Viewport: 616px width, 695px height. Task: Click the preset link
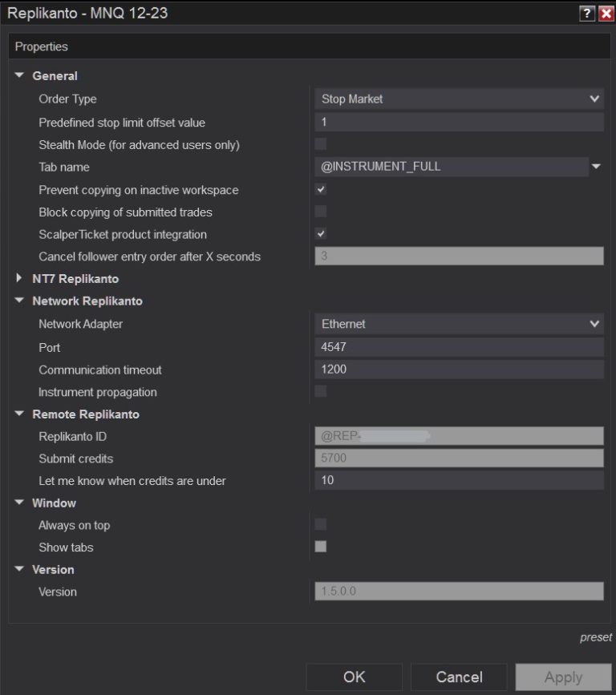pyautogui.click(x=595, y=637)
